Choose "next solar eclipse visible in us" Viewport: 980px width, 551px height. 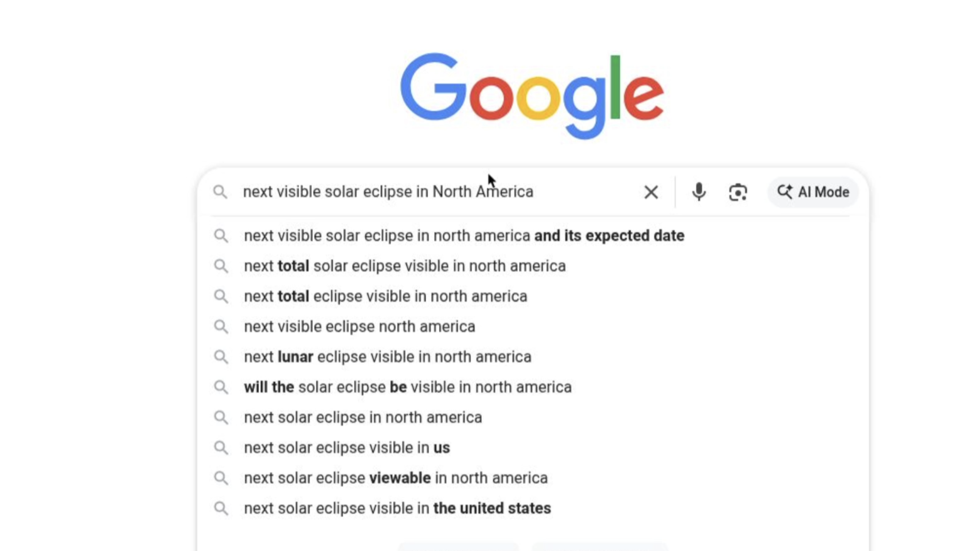pos(347,448)
